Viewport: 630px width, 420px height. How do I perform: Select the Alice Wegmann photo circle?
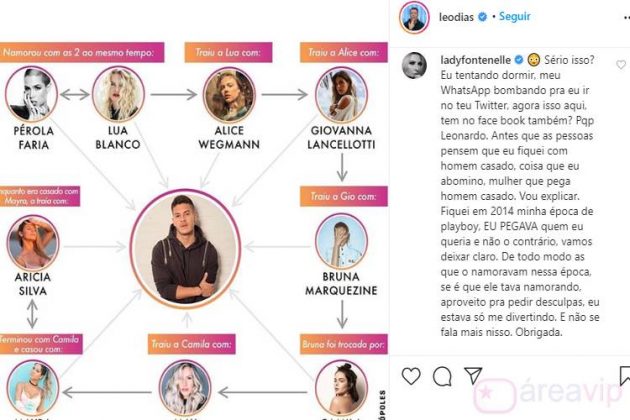pos(229,94)
